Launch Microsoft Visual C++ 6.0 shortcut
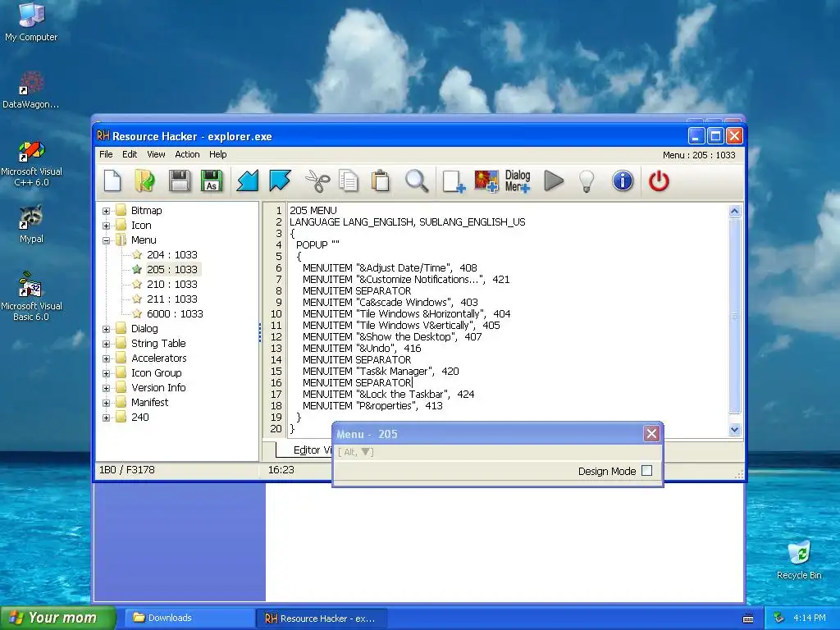840x630 pixels. coord(31,163)
